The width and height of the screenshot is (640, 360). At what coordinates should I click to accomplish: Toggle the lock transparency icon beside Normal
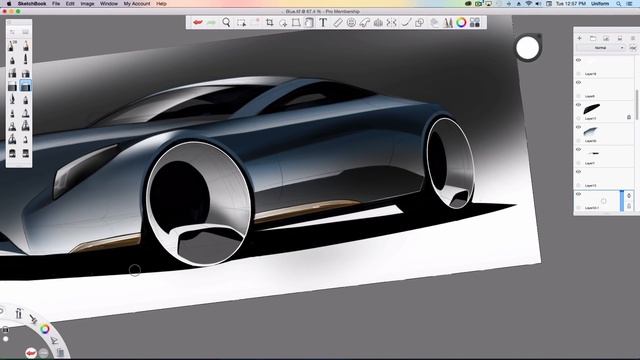tap(632, 48)
